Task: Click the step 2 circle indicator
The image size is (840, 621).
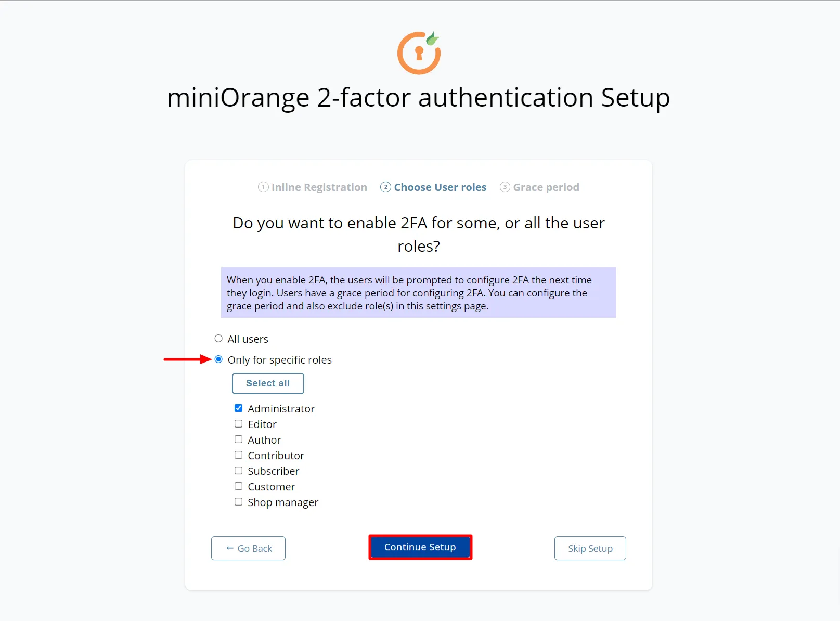Action: [x=385, y=187]
